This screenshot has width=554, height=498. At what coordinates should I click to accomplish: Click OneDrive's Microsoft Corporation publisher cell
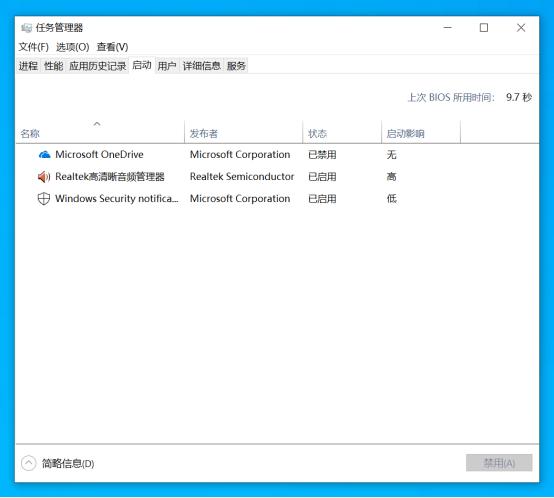tap(240, 155)
